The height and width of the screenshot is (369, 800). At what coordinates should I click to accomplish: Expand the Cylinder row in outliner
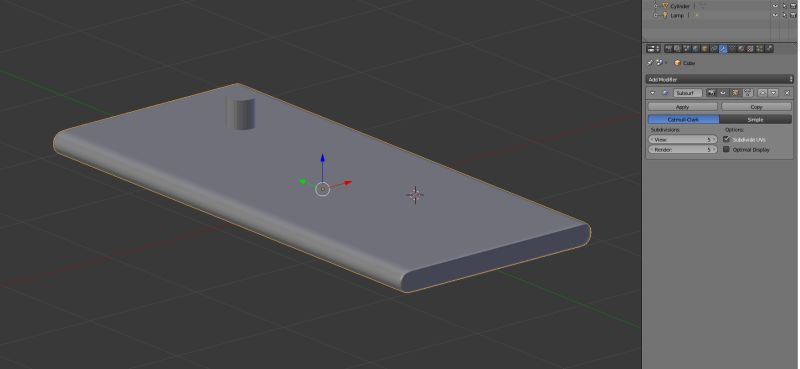pos(656,6)
